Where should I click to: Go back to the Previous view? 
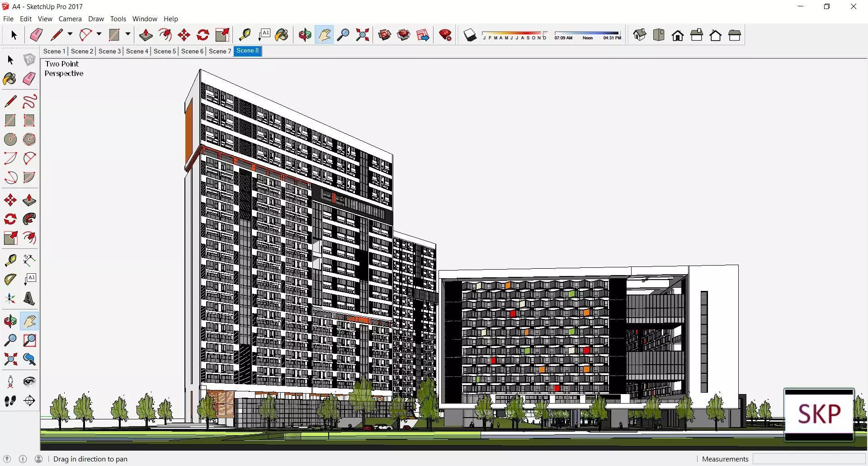point(29,359)
